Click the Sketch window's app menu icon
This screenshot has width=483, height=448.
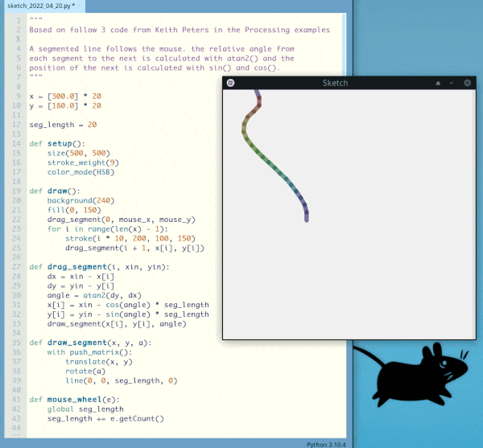[230, 83]
